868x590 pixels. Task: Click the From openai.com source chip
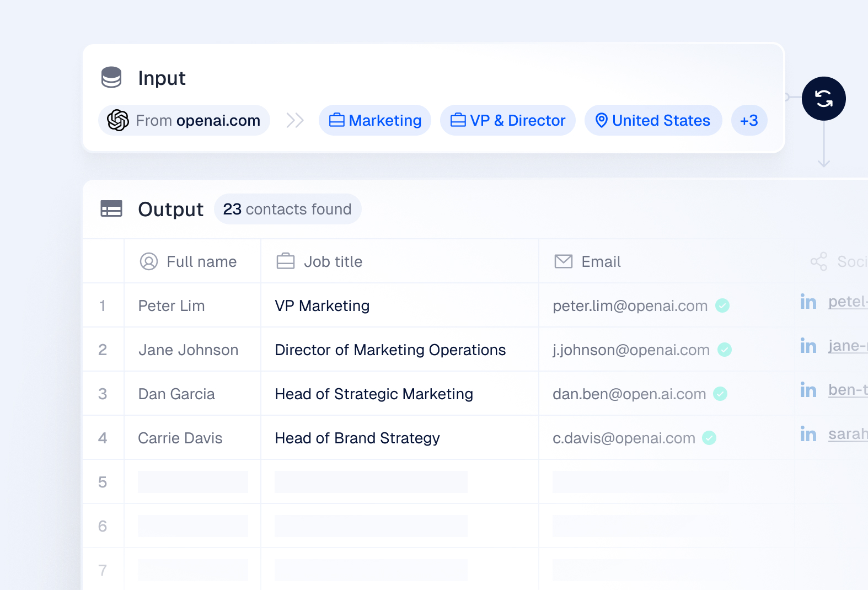[x=184, y=120]
